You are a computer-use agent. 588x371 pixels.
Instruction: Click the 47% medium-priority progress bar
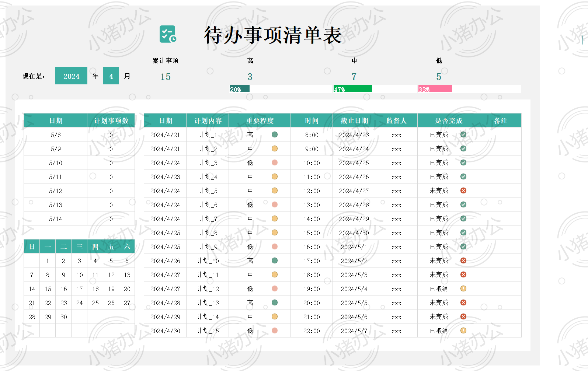pos(353,89)
